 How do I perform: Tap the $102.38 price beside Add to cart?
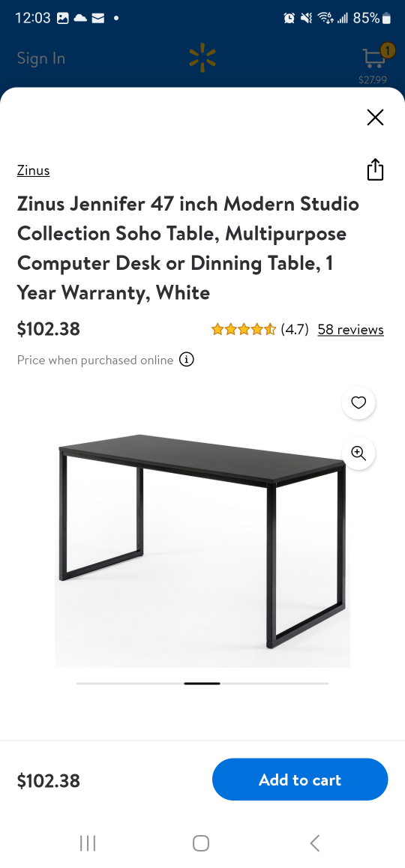click(x=49, y=780)
